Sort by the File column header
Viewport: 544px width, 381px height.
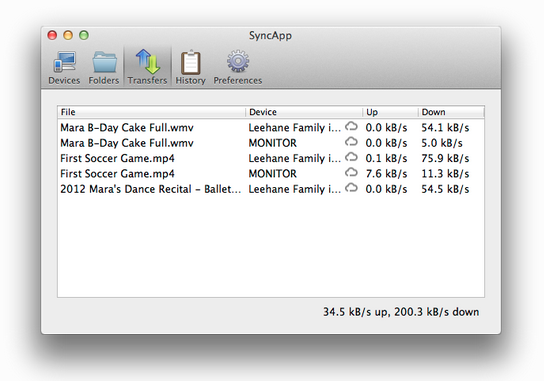(x=152, y=112)
